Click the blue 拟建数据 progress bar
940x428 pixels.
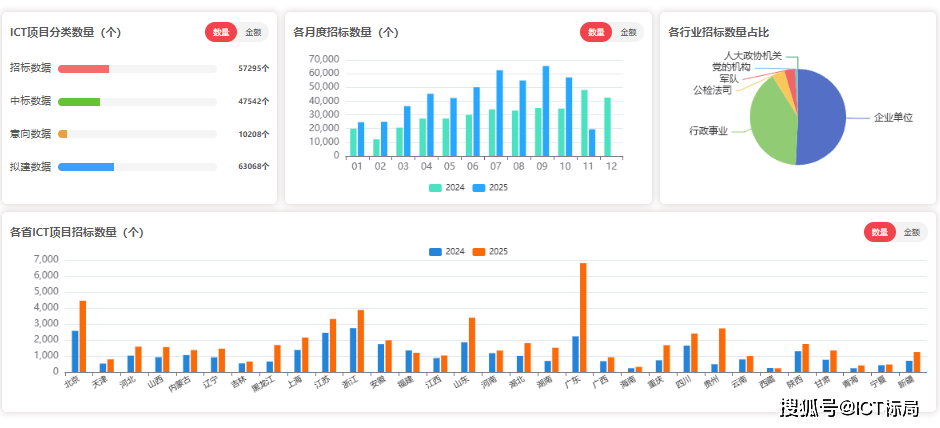pos(86,167)
